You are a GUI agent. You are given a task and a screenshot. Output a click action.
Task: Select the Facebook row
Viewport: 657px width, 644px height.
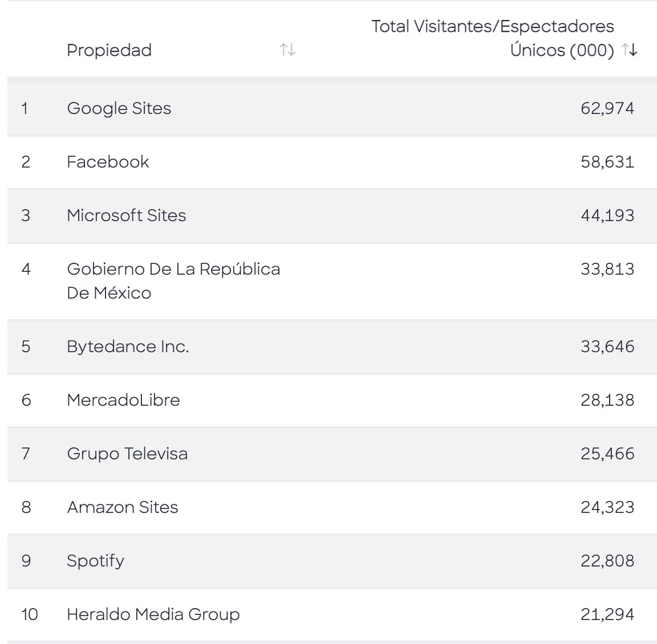332,162
